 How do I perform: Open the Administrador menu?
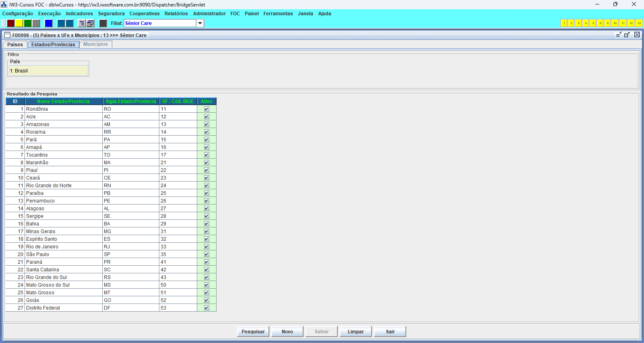(209, 14)
